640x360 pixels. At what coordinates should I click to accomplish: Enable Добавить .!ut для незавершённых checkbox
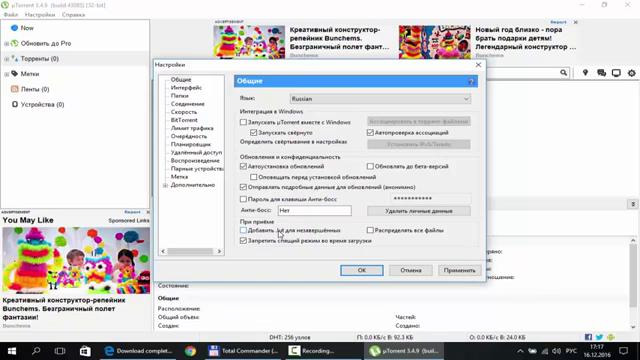[x=243, y=230]
